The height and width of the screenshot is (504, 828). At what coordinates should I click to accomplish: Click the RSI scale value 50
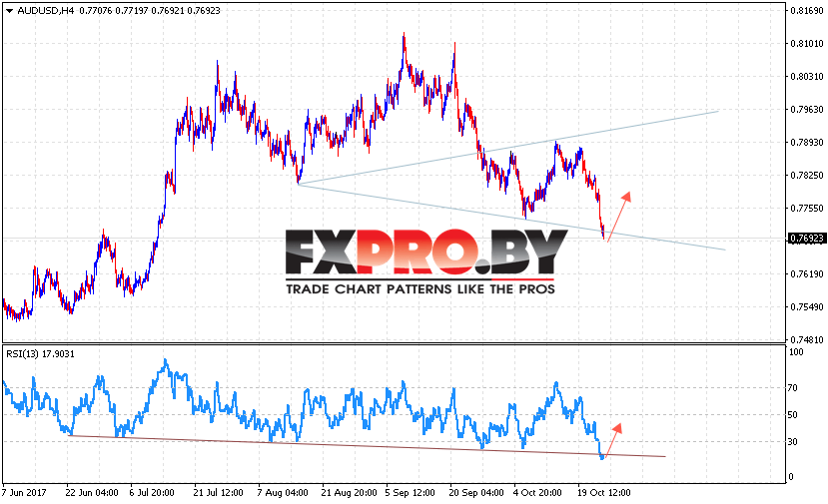coord(793,415)
